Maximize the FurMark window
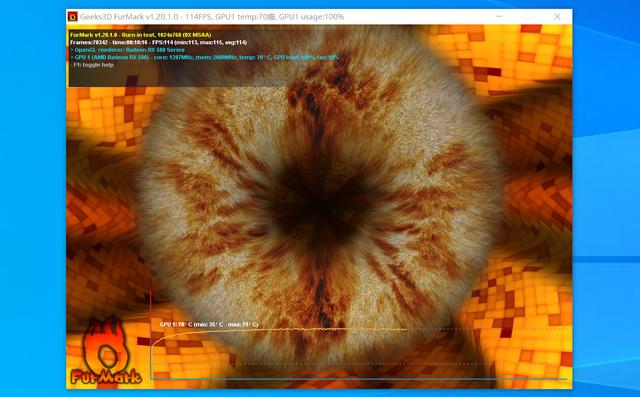This screenshot has width=640, height=397. [528, 16]
